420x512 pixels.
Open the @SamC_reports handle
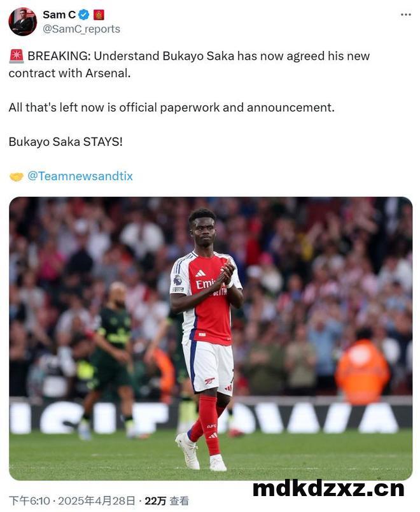point(81,29)
